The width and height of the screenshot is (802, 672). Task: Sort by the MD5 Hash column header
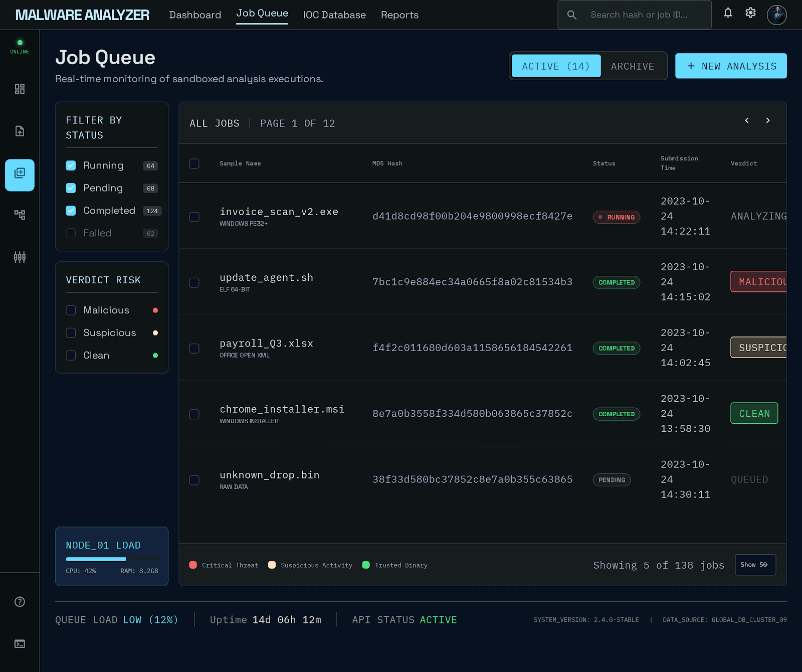(387, 163)
